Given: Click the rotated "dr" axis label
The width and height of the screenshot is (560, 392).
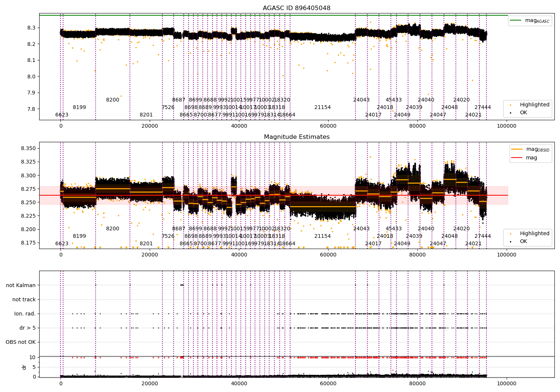Looking at the screenshot, I should tap(24, 367).
